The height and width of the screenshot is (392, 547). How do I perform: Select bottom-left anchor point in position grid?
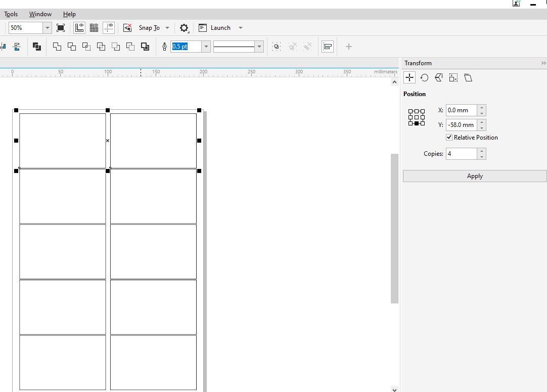[x=411, y=123]
